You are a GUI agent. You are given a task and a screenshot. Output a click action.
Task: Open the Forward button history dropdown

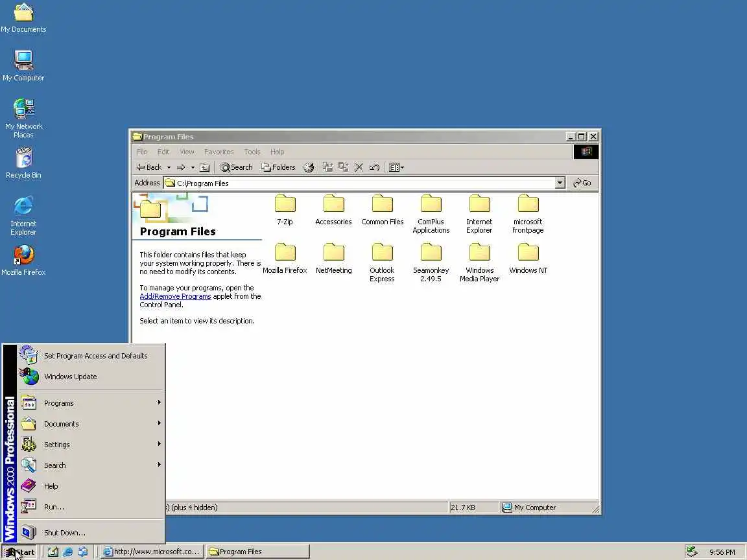(x=193, y=168)
